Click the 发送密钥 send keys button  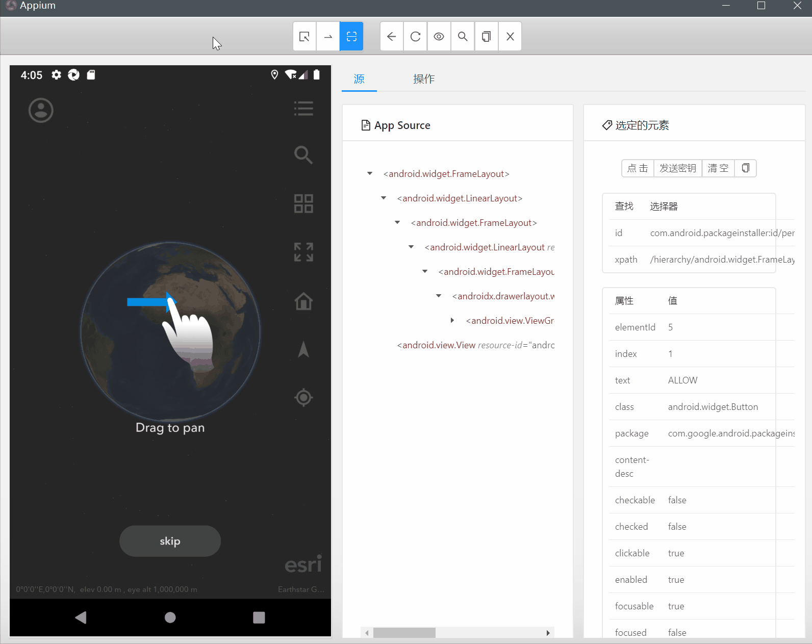[678, 168]
